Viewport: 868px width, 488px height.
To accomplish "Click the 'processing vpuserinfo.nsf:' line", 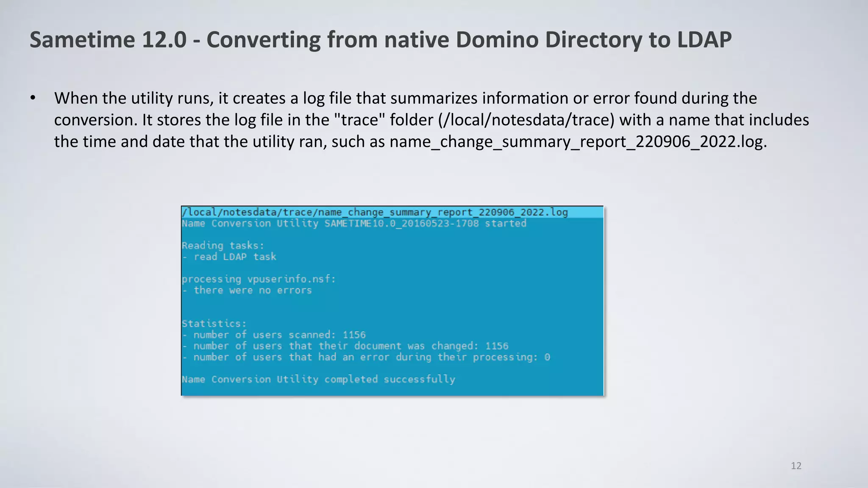I will pyautogui.click(x=259, y=280).
